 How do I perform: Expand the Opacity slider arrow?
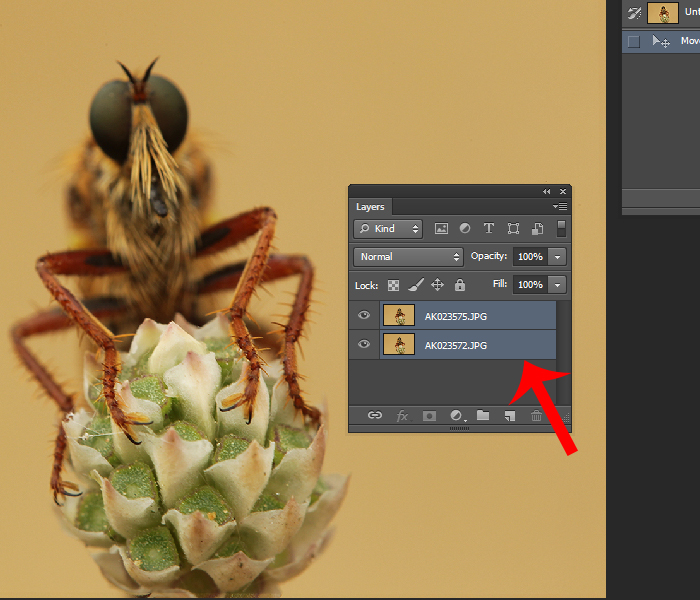coord(557,257)
